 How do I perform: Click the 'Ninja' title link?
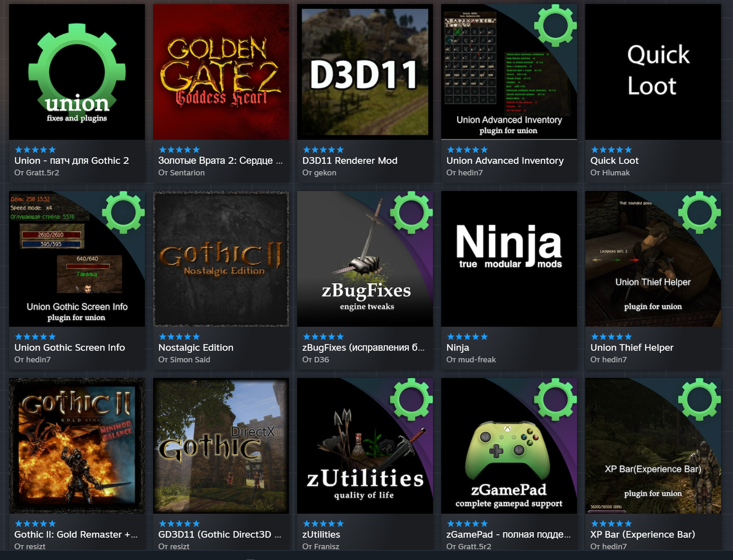click(458, 347)
